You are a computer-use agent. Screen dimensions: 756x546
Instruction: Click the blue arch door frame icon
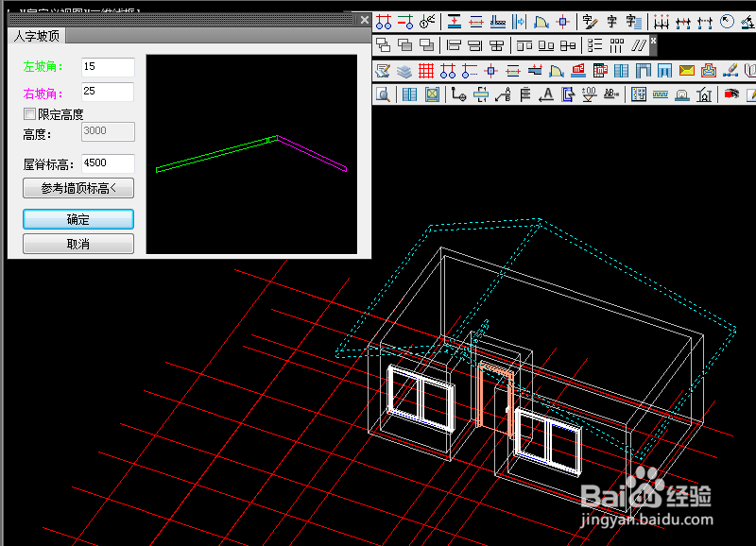click(x=644, y=71)
